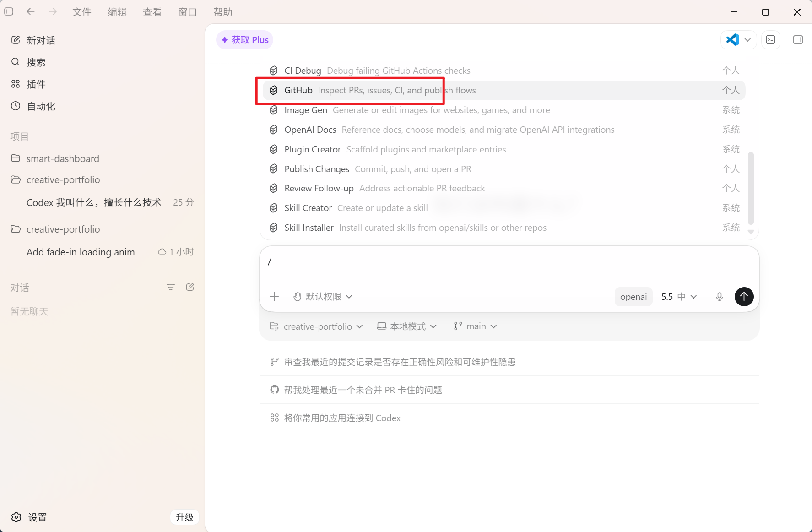
Task: Click the 升级 button
Action: click(x=184, y=517)
